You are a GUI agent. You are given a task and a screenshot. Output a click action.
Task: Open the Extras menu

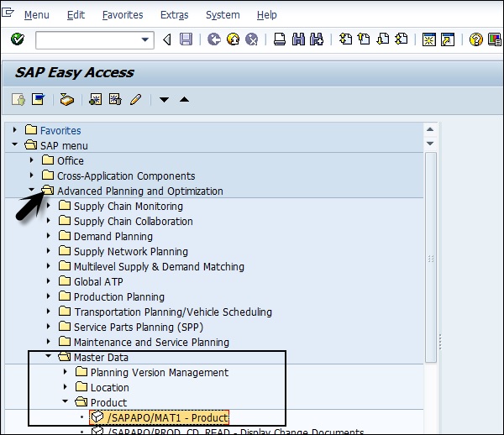click(174, 15)
